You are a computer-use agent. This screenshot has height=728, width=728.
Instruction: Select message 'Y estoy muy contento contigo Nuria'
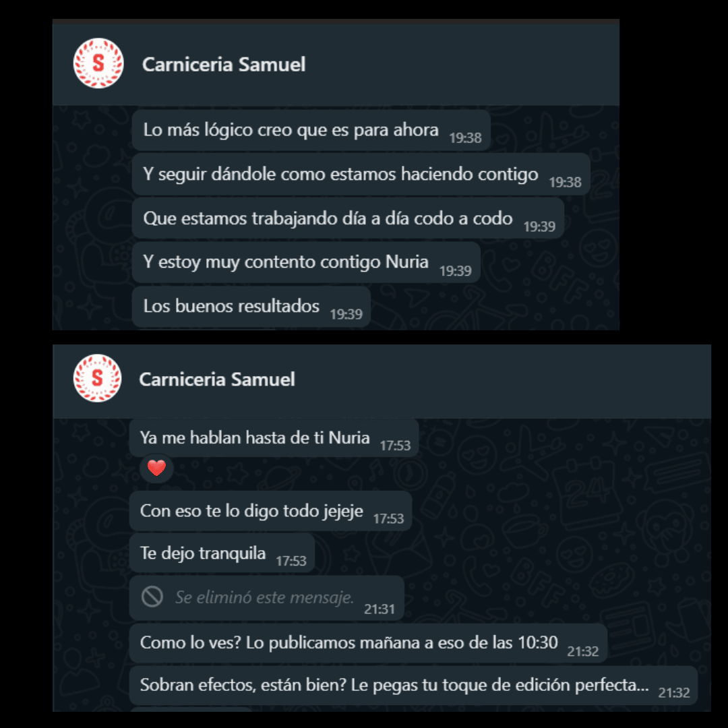(306, 262)
